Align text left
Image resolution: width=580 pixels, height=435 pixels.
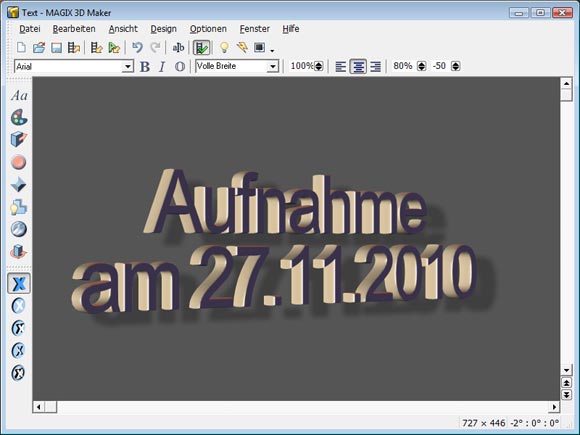pos(340,67)
